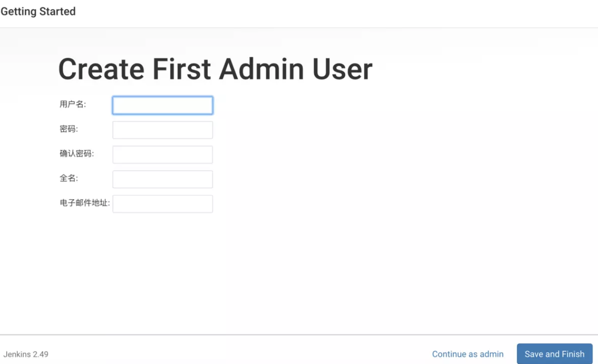Click the Getting Started header title
This screenshot has width=598, height=364.
38,11
